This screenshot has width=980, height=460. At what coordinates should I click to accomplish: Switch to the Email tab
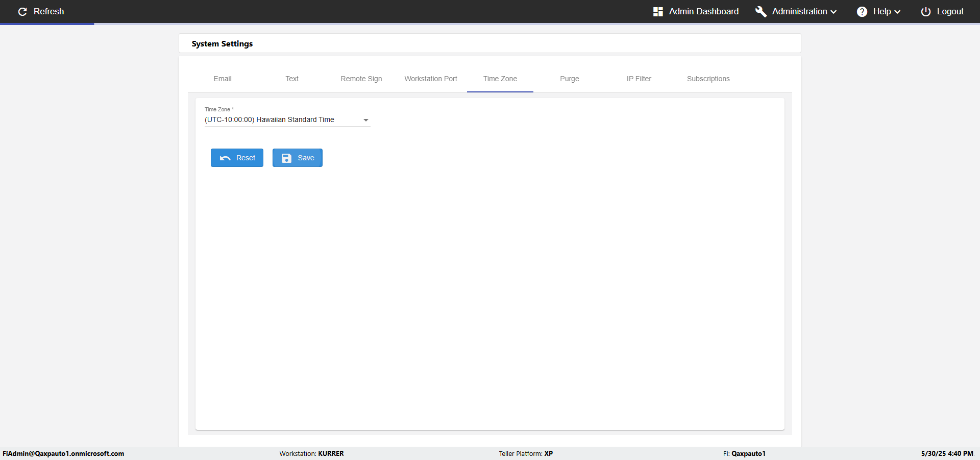(223, 79)
